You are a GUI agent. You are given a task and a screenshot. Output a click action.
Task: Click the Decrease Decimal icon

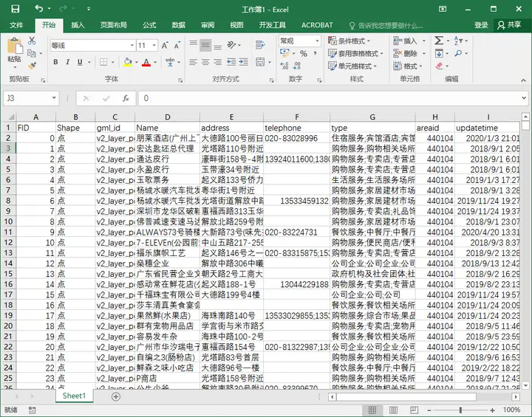coord(297,66)
